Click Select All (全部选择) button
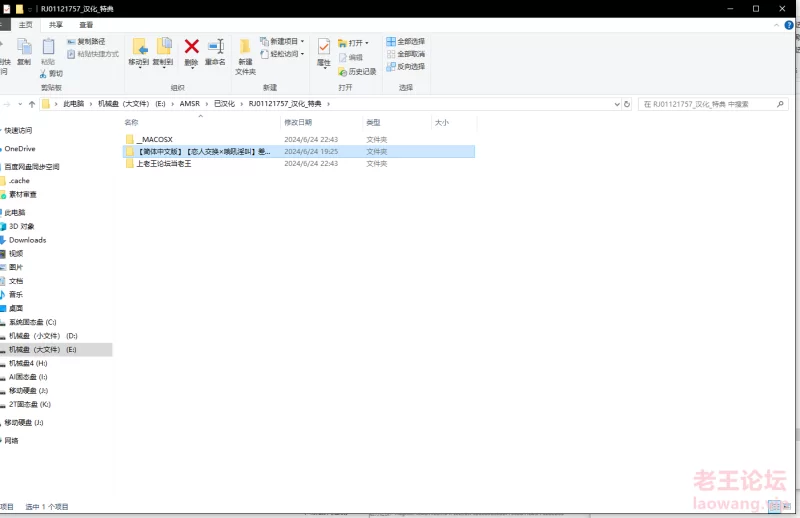 [406, 42]
